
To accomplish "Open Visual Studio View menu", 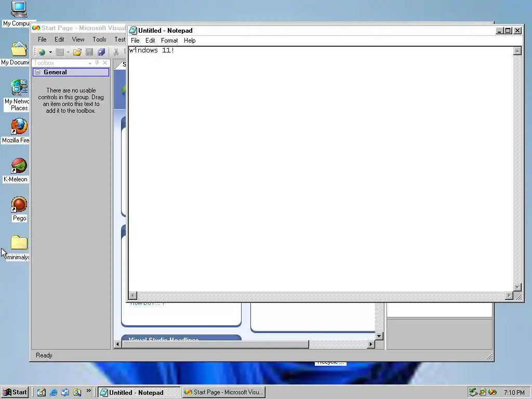I will 78,39.
